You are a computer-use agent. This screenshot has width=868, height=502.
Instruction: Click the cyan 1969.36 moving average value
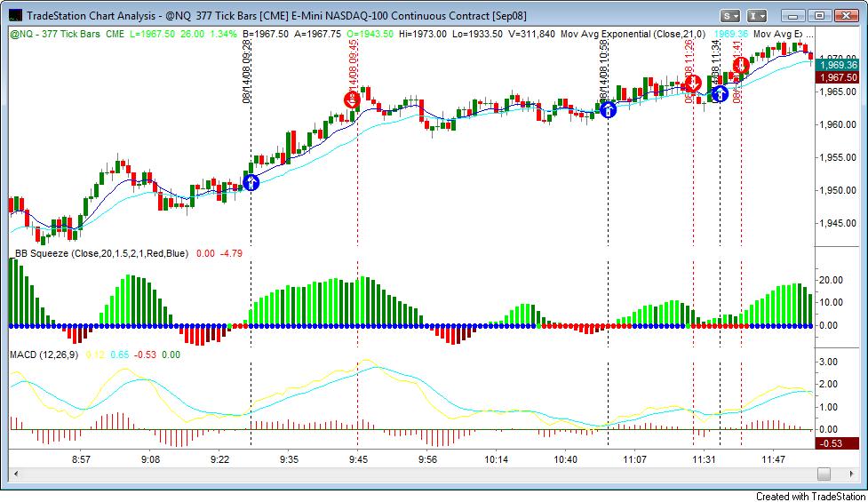[730, 34]
